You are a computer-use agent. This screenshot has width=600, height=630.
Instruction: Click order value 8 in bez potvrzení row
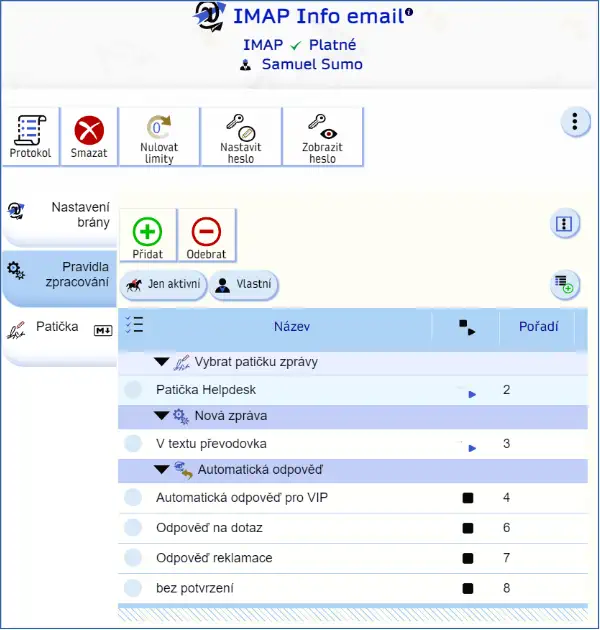tap(506, 588)
